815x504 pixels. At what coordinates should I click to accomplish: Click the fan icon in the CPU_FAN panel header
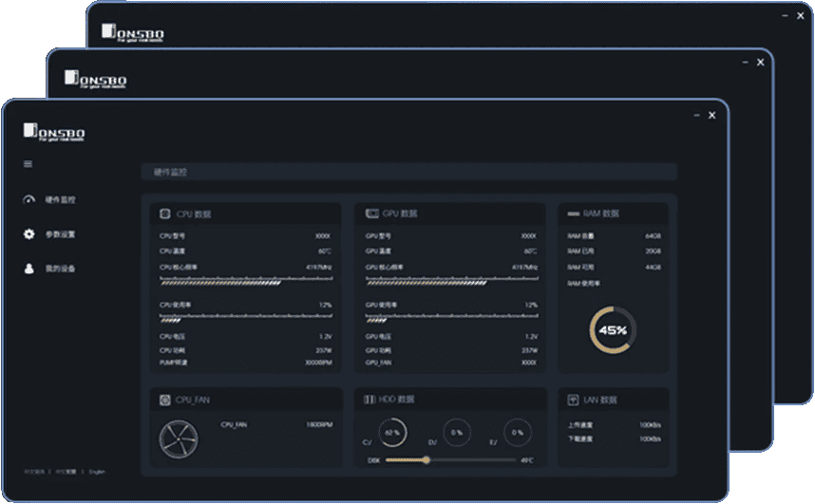coord(164,401)
